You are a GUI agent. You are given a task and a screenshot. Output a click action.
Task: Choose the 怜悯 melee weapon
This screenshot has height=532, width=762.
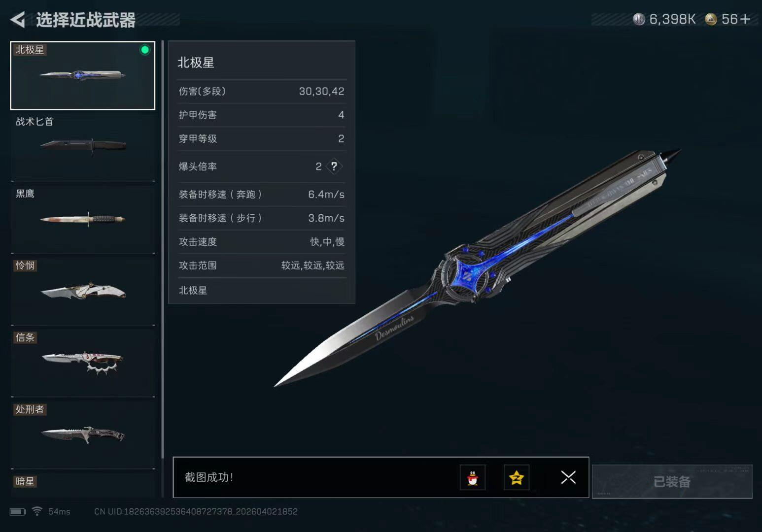tap(83, 291)
